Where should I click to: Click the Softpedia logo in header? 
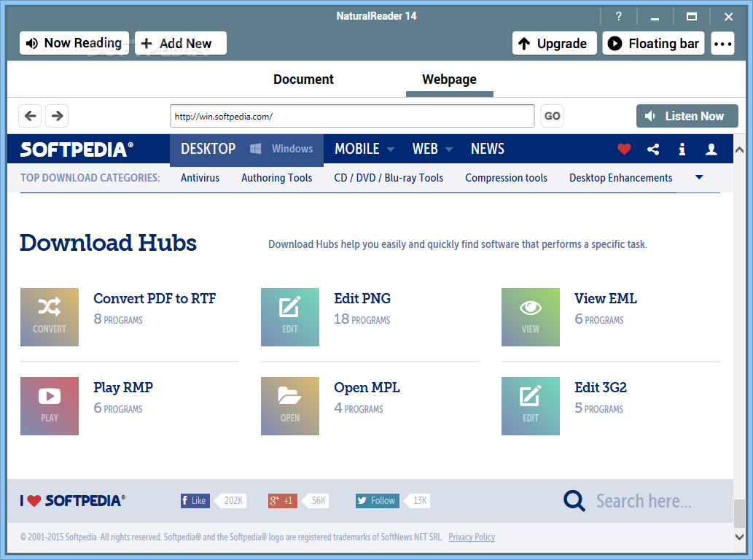coord(77,149)
